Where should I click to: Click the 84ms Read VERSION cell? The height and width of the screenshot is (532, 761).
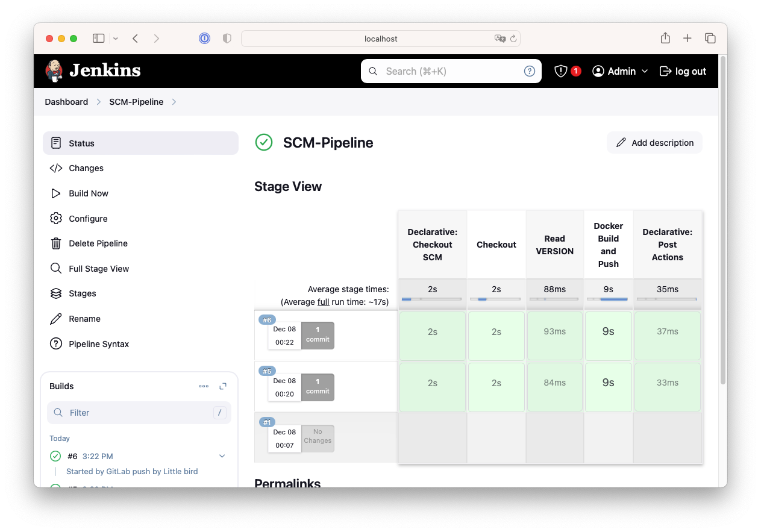click(x=555, y=387)
